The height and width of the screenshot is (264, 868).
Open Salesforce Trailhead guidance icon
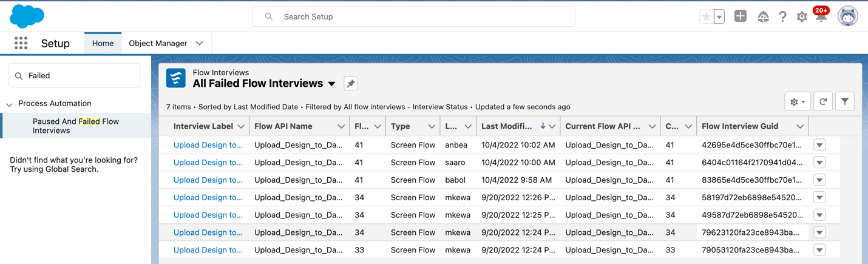[763, 17]
